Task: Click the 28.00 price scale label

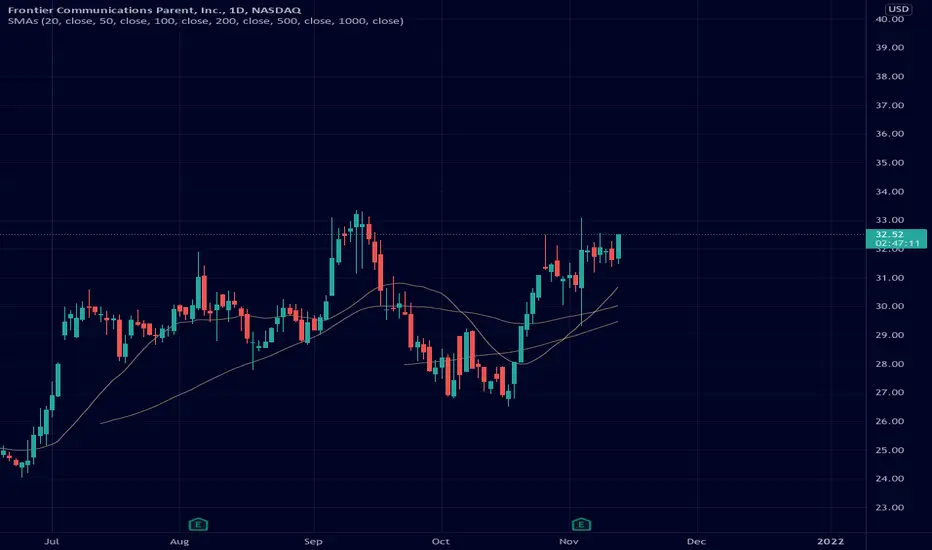Action: coord(890,364)
